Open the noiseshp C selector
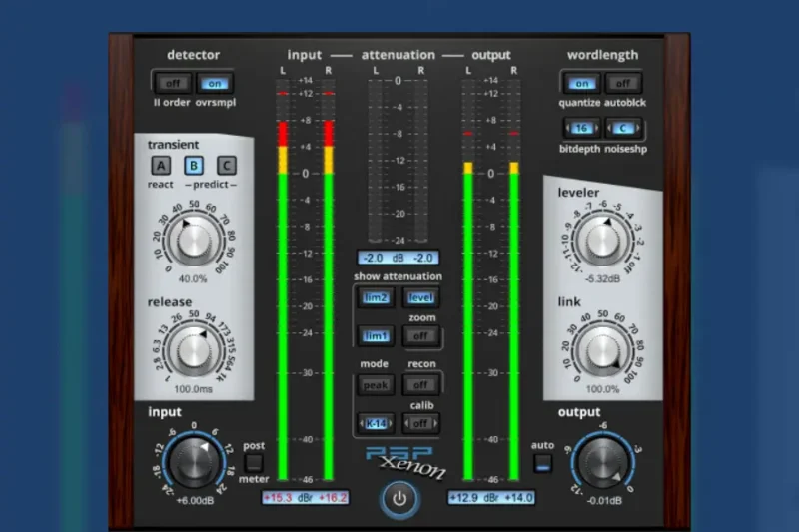This screenshot has width=799, height=532. click(x=623, y=129)
